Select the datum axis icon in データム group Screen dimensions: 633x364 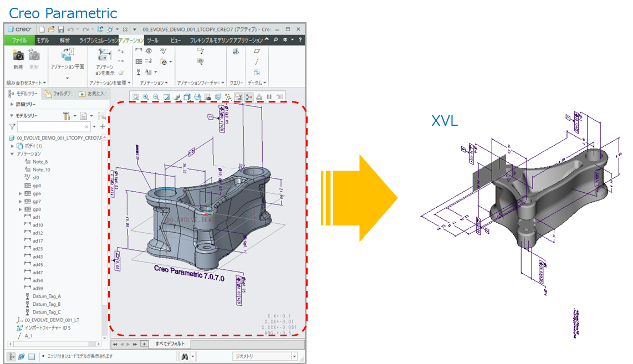[x=257, y=61]
